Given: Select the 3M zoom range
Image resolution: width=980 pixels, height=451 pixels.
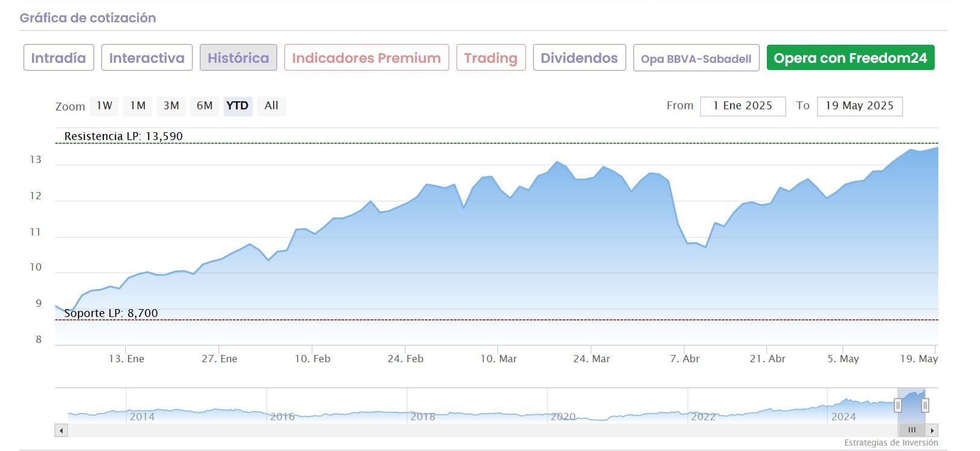Looking at the screenshot, I should point(171,106).
